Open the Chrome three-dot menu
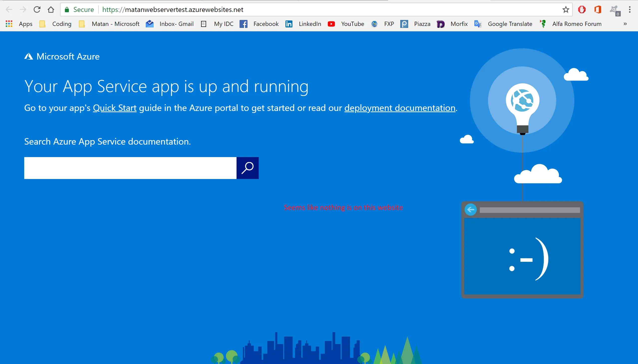The width and height of the screenshot is (638, 364). [x=630, y=9]
